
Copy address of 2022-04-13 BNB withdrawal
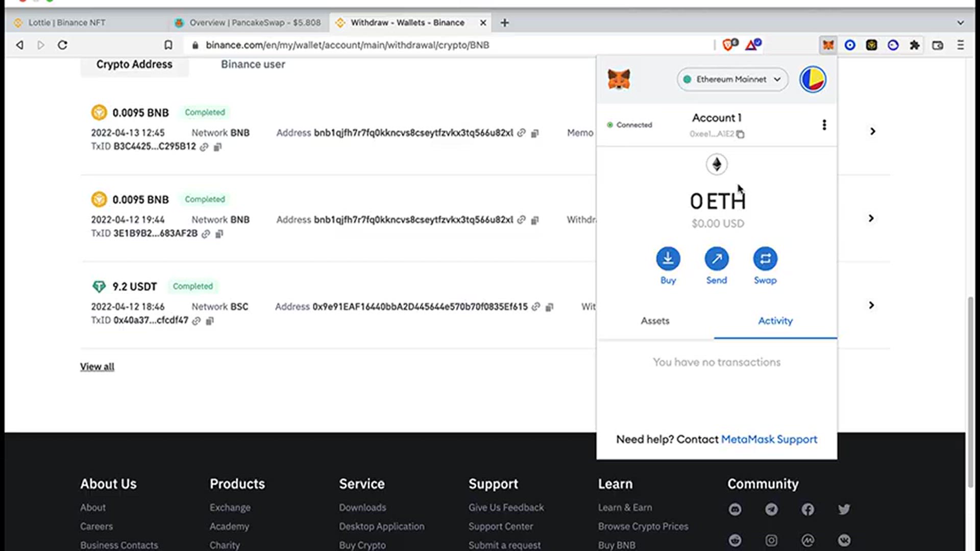click(534, 133)
